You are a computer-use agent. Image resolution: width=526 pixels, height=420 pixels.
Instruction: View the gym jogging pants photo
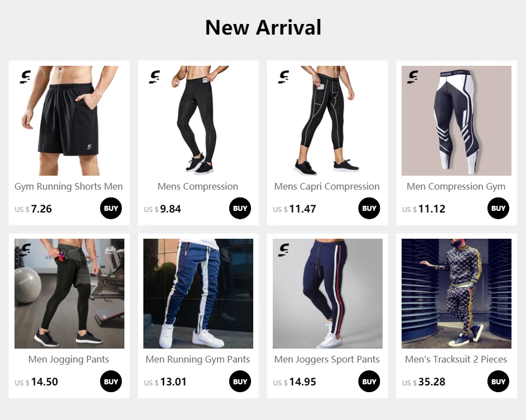(69, 293)
